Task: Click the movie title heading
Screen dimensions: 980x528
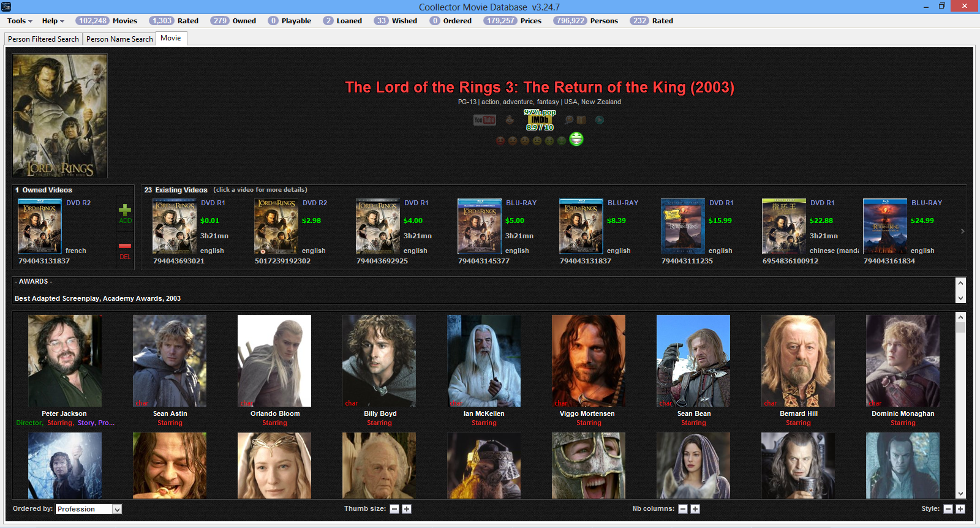Action: (x=540, y=87)
